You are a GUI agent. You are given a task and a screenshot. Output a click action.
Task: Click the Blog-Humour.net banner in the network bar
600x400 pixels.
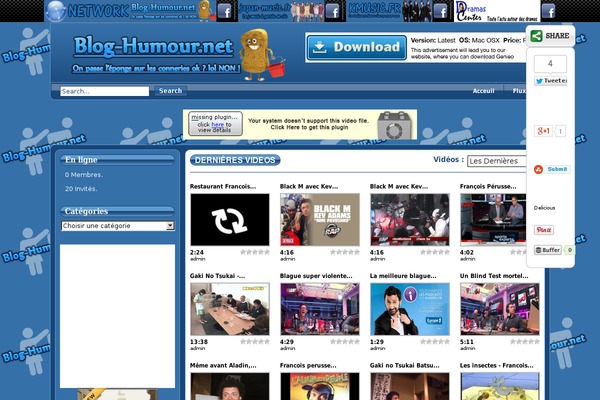tap(173, 11)
